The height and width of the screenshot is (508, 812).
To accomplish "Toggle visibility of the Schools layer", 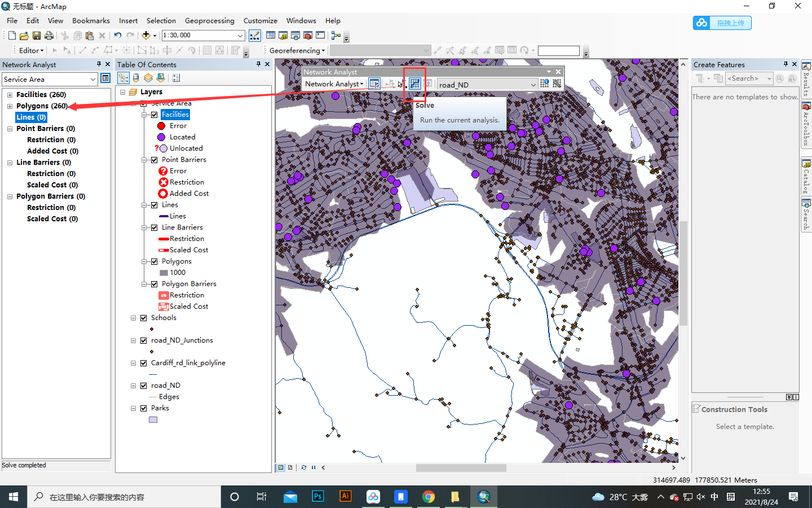I will tap(144, 317).
